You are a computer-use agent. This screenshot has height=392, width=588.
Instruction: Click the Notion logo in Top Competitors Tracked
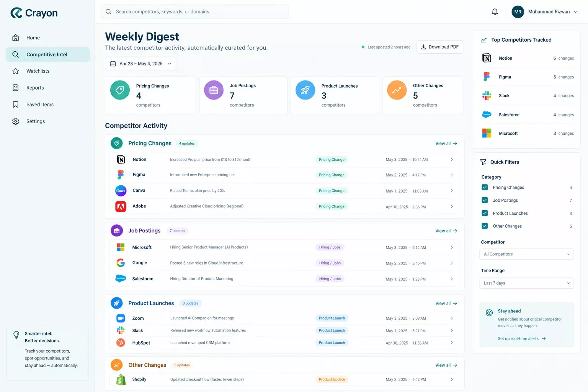coord(487,58)
